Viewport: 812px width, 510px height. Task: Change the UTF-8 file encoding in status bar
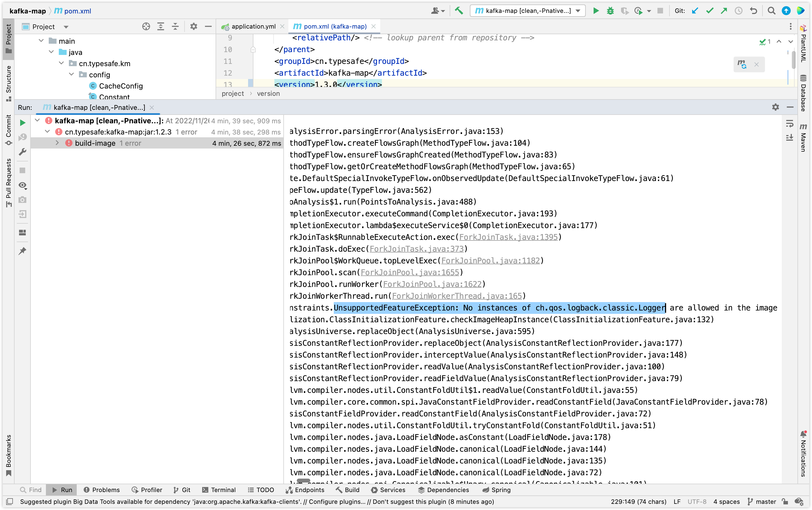[x=697, y=502]
